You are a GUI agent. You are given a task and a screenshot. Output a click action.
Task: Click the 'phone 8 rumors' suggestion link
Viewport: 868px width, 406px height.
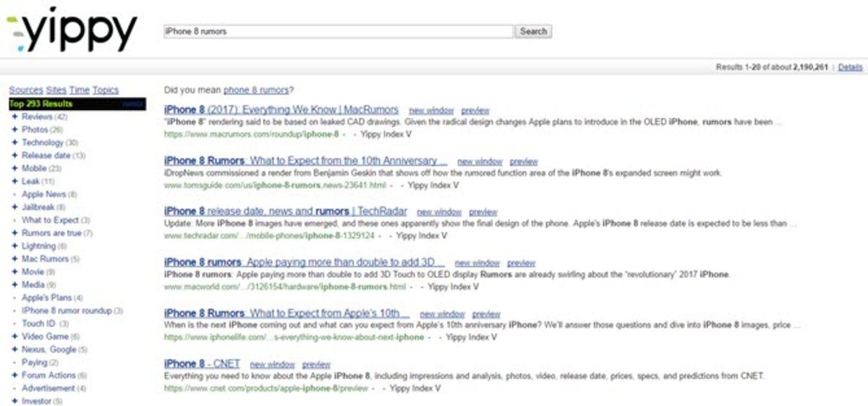tap(256, 90)
